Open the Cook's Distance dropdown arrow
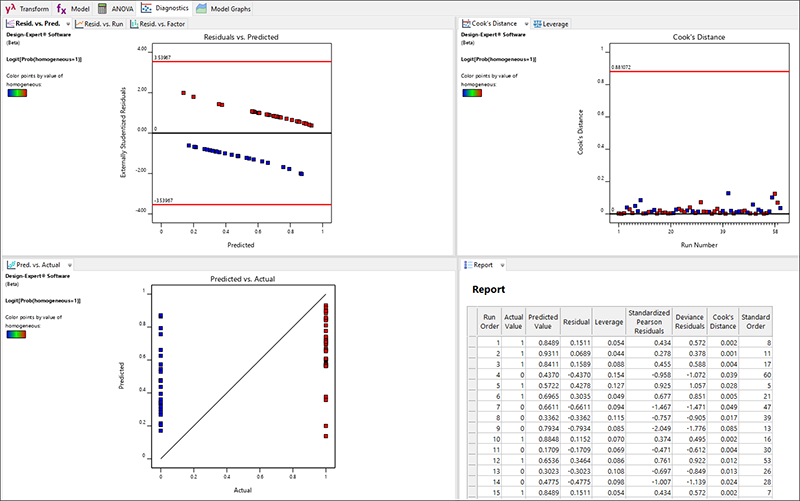This screenshot has width=800, height=501. (x=526, y=23)
